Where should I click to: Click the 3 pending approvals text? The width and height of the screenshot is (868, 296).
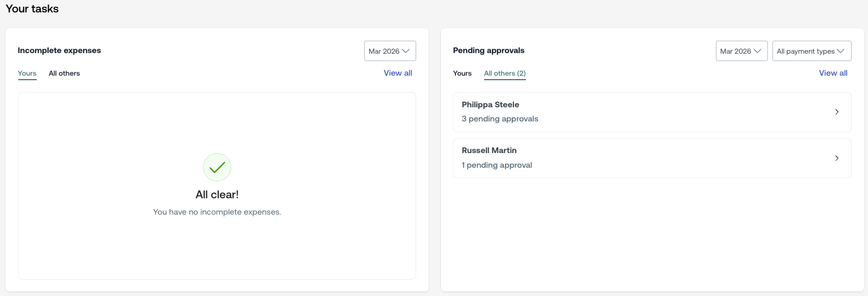coord(500,119)
